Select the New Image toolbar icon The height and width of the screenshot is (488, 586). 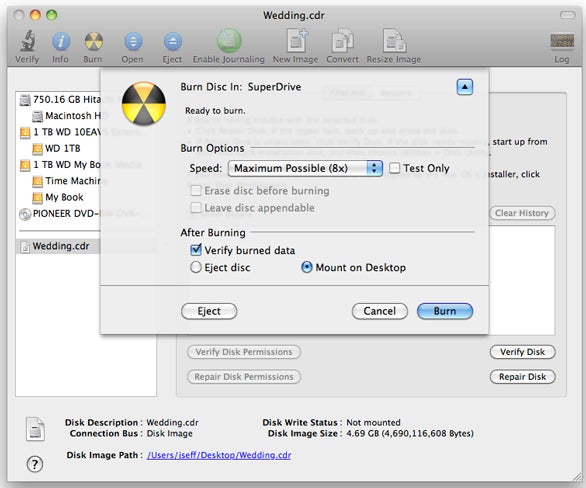[297, 40]
